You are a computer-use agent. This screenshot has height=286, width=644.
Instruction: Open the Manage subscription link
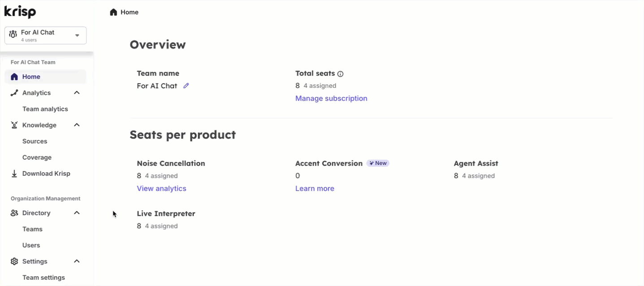coord(331,98)
